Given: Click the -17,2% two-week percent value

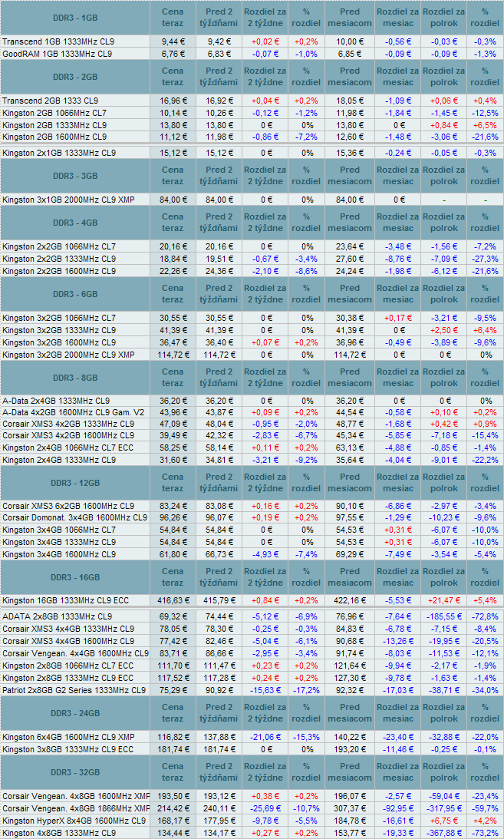Looking at the screenshot, I should tap(306, 690).
